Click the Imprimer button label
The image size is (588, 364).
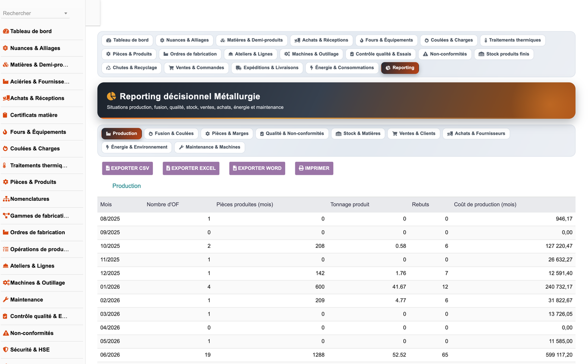317,168
